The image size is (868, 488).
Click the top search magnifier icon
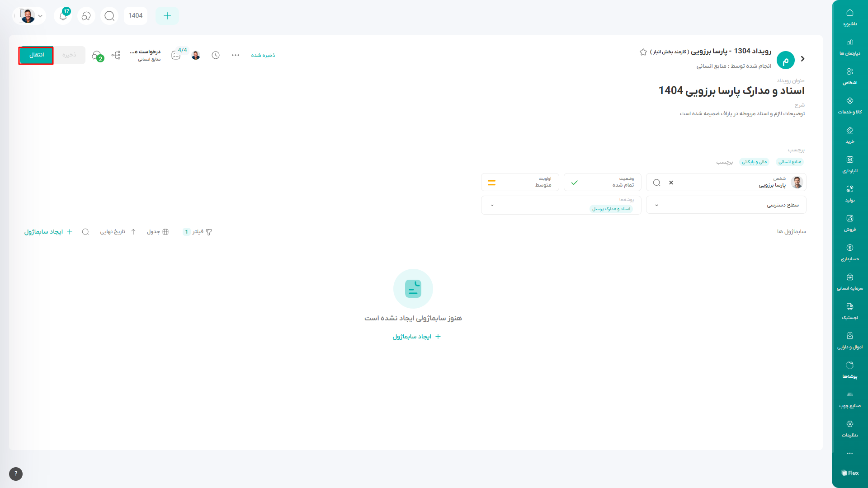tap(109, 16)
